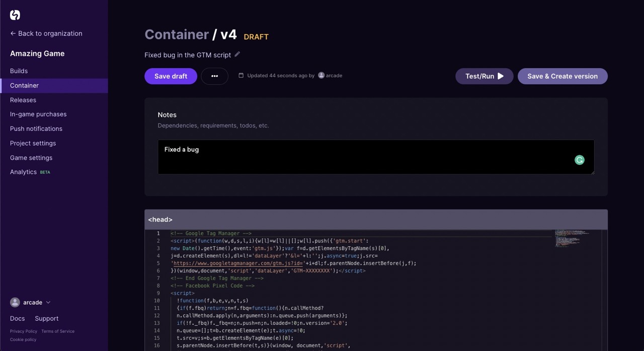Click the pencil icon to edit description
The image size is (644, 351).
[237, 54]
